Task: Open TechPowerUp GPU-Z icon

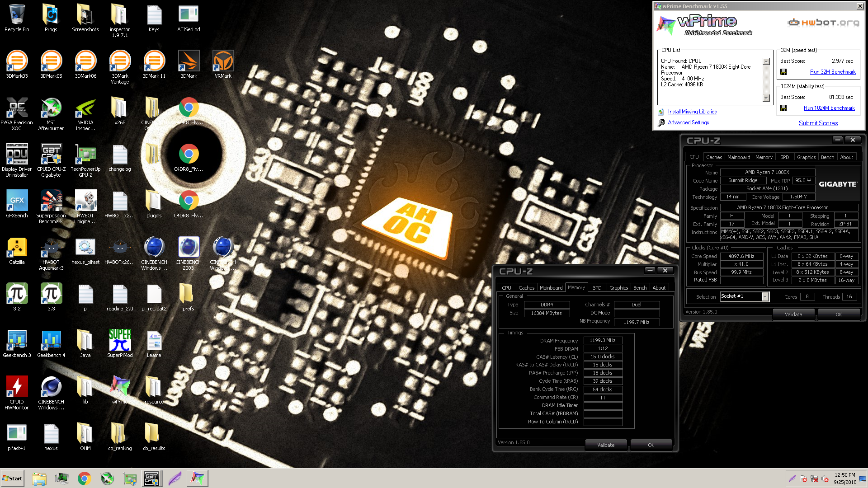Action: (x=85, y=160)
